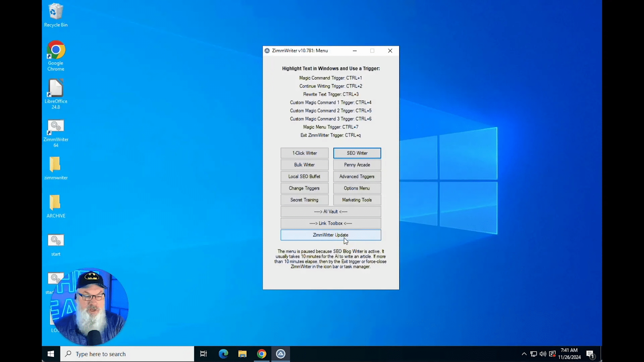This screenshot has height=362, width=644.
Task: Expand the Magic Menu trigger setting
Action: tap(331, 127)
